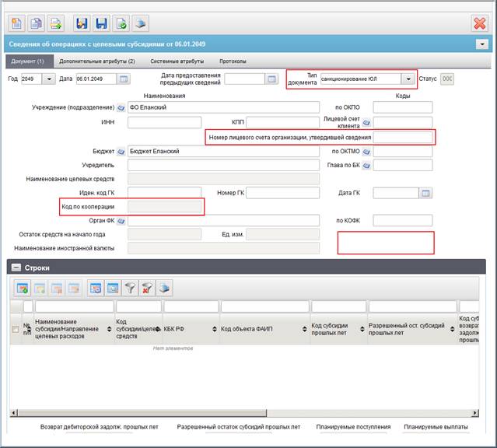This screenshot has width=497, height=448.
Task: Clear filter with red-cross funnel icon
Action: [147, 289]
